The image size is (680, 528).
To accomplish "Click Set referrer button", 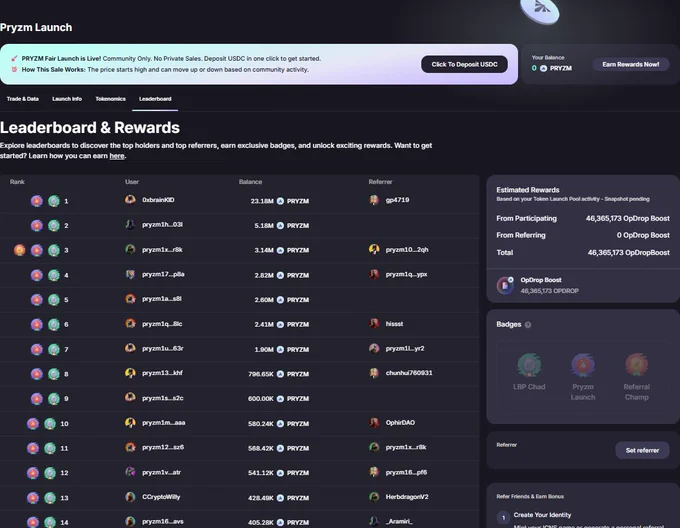I will pos(642,450).
